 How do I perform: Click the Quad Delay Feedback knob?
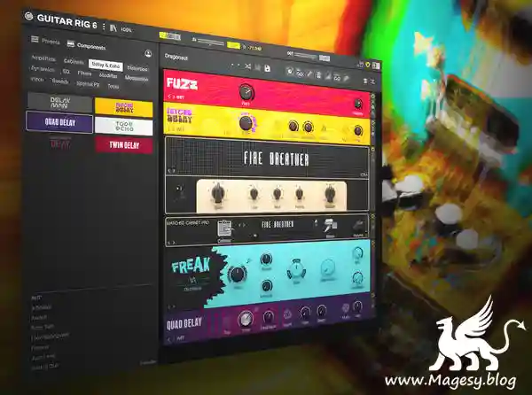[269, 318]
